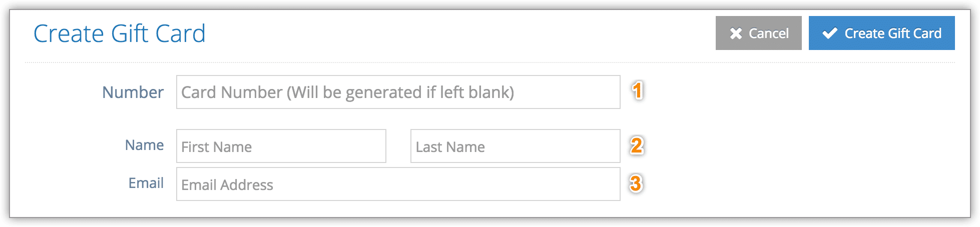Click the 'First Name' placeholder text
Viewport: 980px width, 227px height.
point(217,147)
